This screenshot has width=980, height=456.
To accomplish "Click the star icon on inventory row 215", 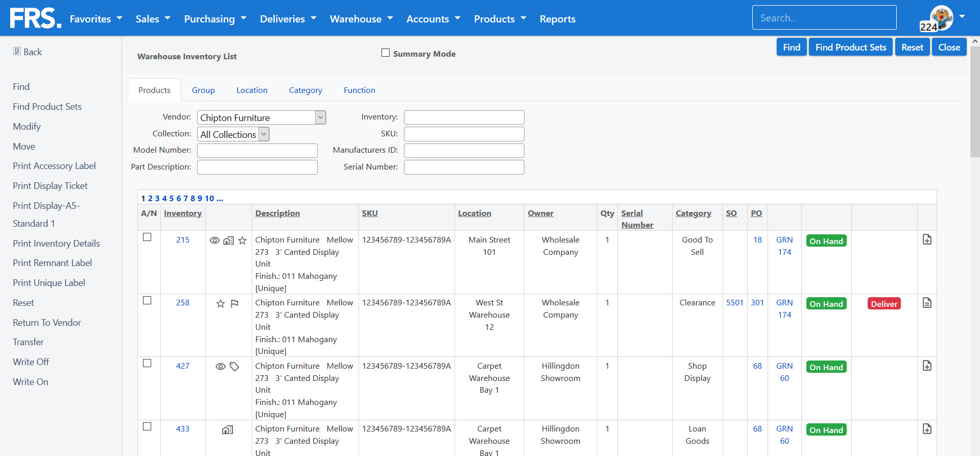I will tap(242, 241).
